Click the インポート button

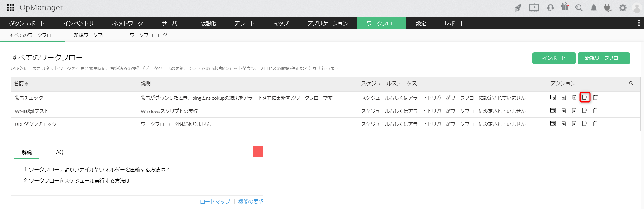click(x=554, y=58)
